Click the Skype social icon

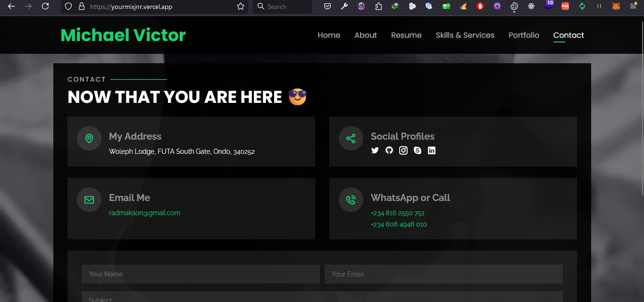[418, 151]
